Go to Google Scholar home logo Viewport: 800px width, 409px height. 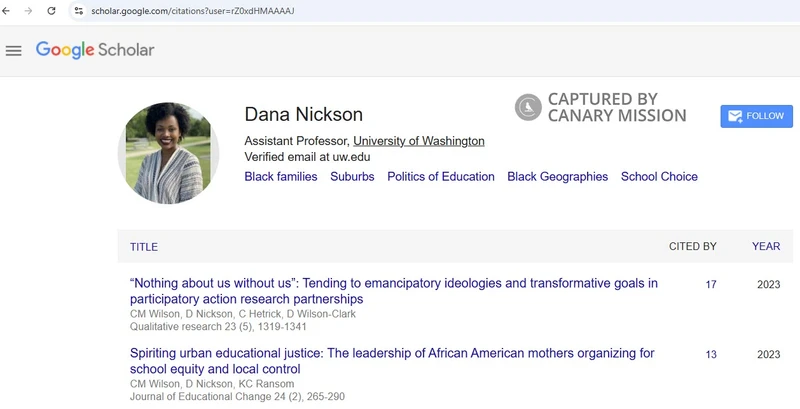coord(95,50)
